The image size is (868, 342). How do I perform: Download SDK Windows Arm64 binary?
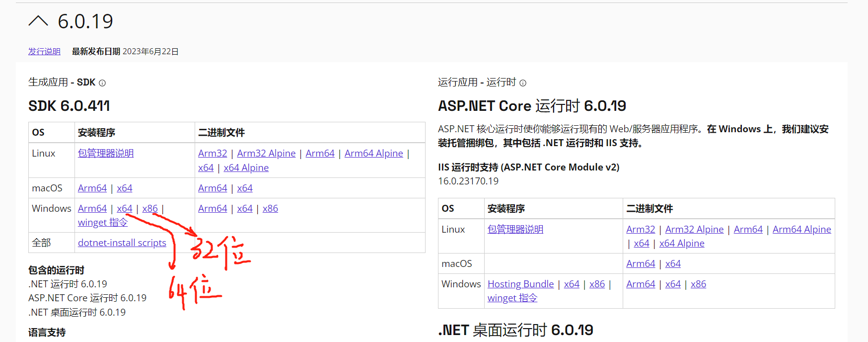tap(213, 208)
